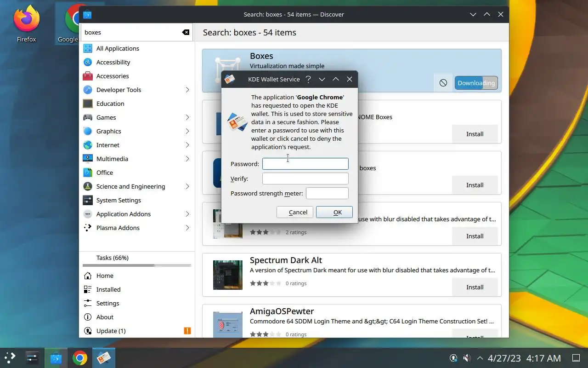Expand Science and Engineering category arrow

coord(187,186)
